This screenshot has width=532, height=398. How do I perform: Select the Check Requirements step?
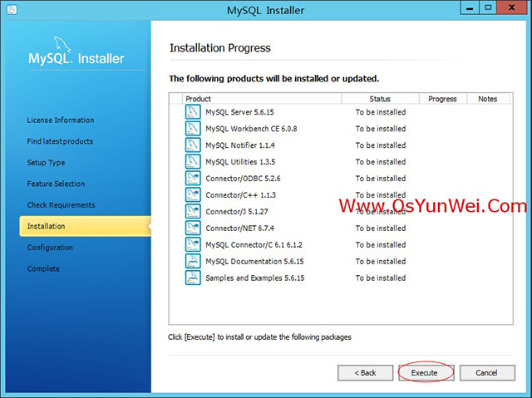61,205
